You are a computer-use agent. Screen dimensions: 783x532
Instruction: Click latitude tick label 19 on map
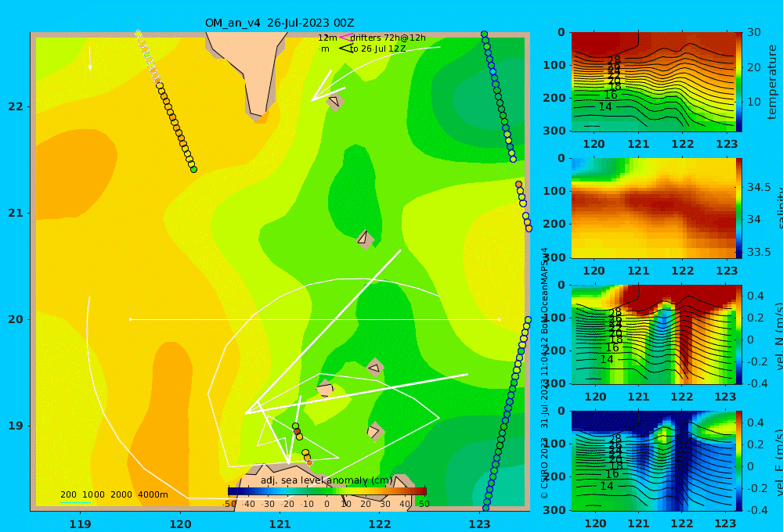point(16,426)
